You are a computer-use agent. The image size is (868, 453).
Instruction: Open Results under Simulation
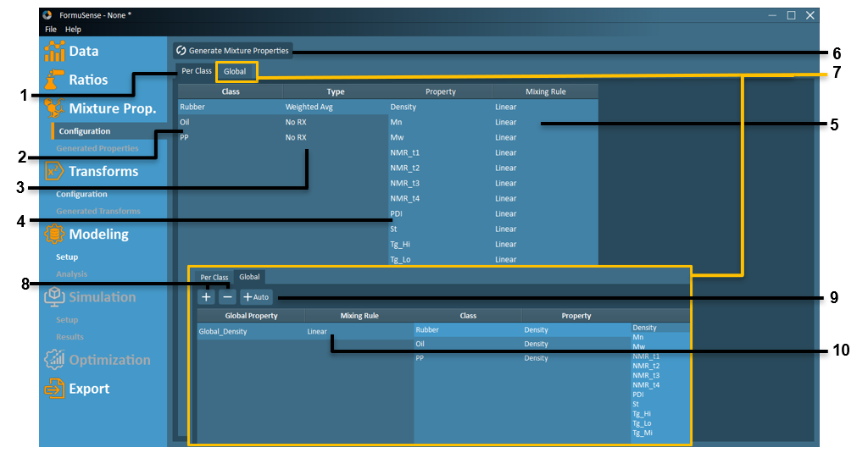pos(70,337)
